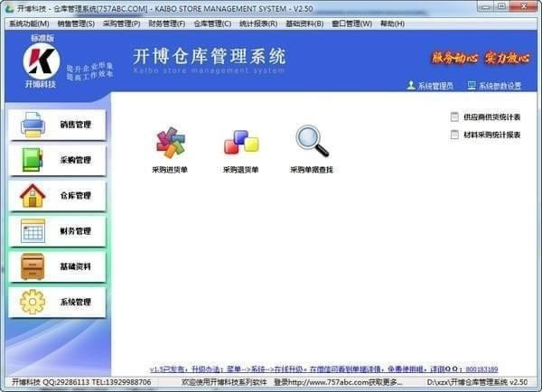The height and width of the screenshot is (392, 542).
Task: Open the 基础资料(B) menu
Action: click(x=304, y=23)
